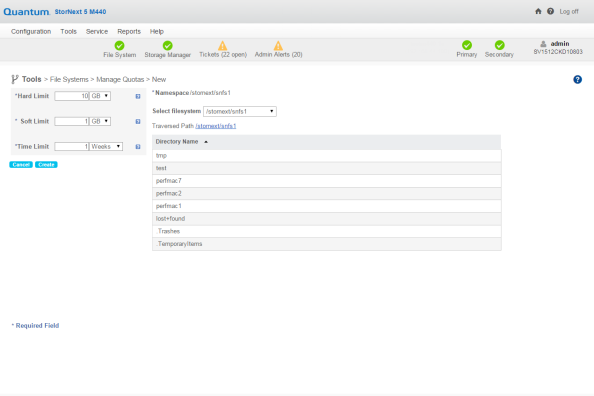Open the help question icon beside Log off
The image size is (594, 396).
(x=550, y=11)
